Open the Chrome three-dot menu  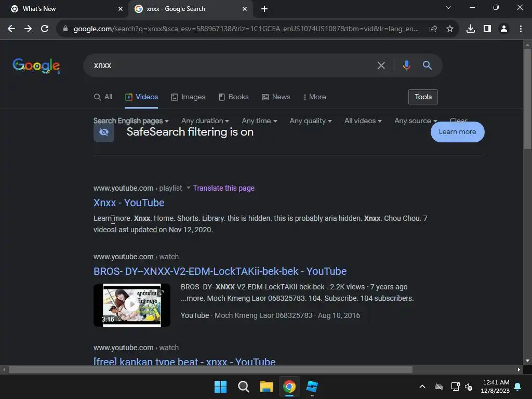(521, 29)
